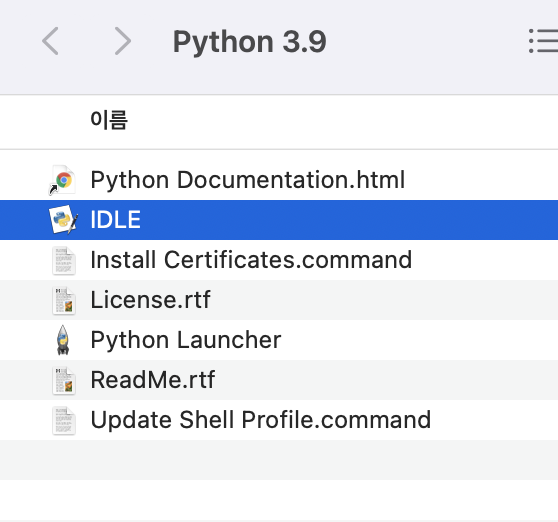Click the Update Shell Profile.command icon
The height and width of the screenshot is (522, 558).
pyautogui.click(x=64, y=420)
